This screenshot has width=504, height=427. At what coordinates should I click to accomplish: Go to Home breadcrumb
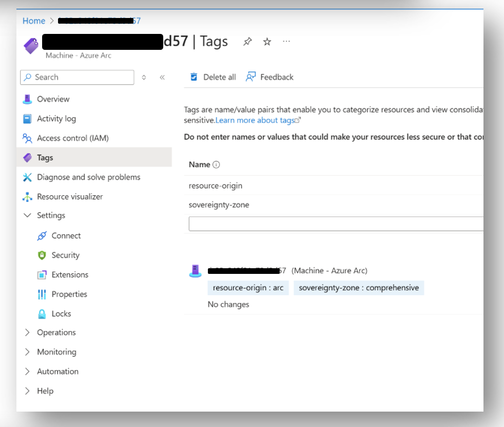tap(34, 21)
